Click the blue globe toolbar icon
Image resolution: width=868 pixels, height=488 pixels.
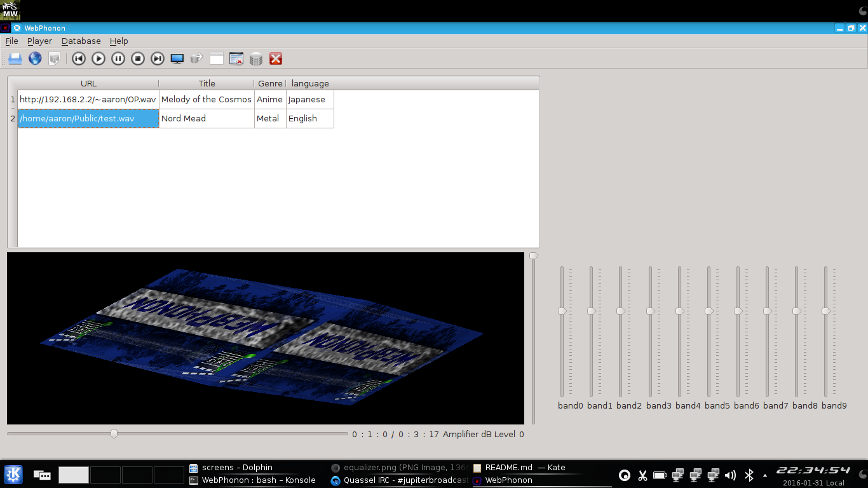coord(35,58)
